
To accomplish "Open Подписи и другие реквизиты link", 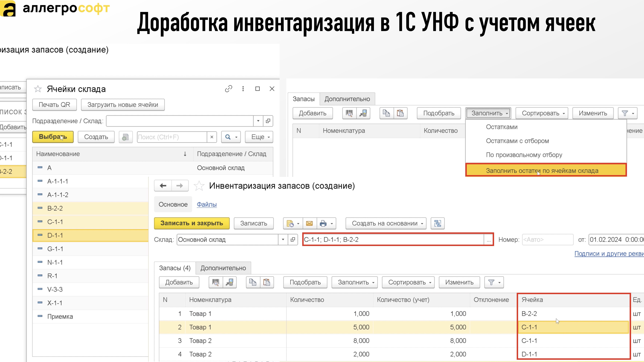I will 609,254.
